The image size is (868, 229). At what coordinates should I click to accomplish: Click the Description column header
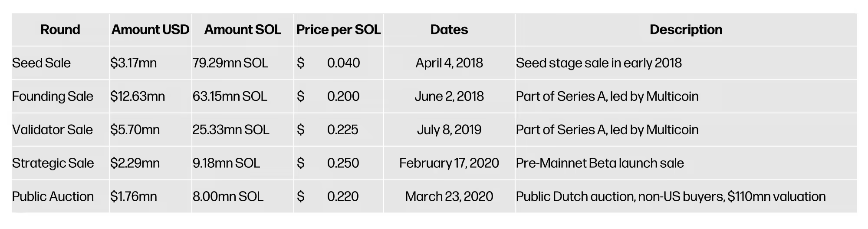coord(686,30)
